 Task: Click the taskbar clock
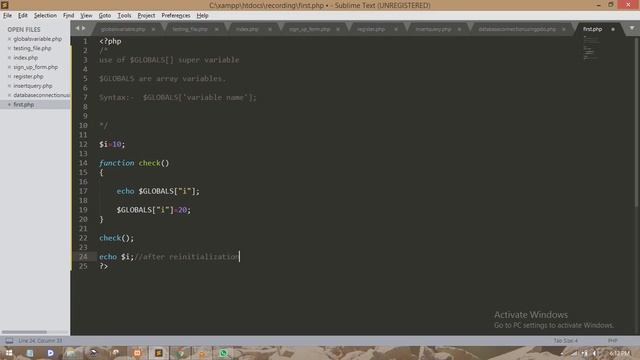point(620,353)
